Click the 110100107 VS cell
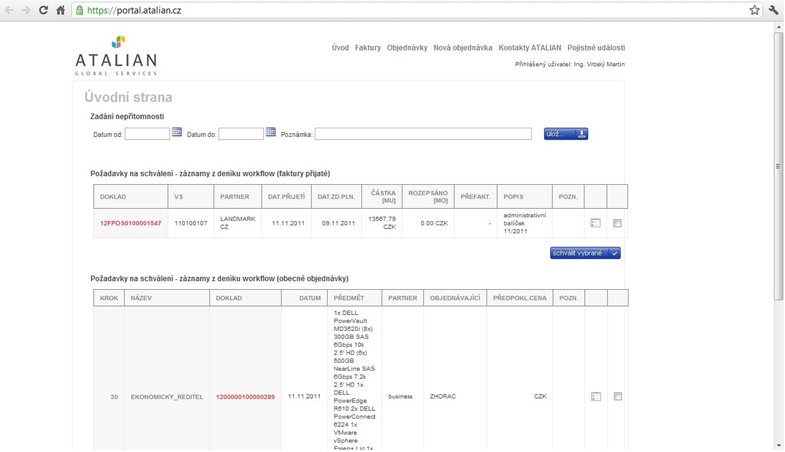The height and width of the screenshot is (452, 785). [x=191, y=223]
